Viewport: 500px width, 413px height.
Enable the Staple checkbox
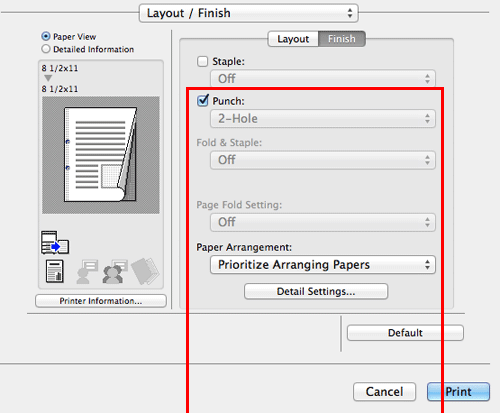[x=202, y=61]
